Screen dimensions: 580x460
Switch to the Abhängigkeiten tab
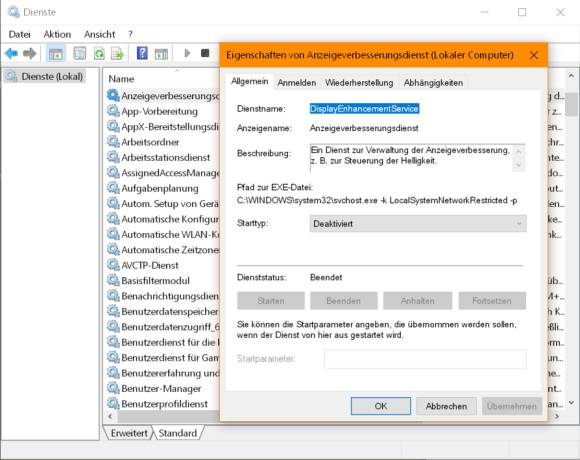click(x=433, y=83)
